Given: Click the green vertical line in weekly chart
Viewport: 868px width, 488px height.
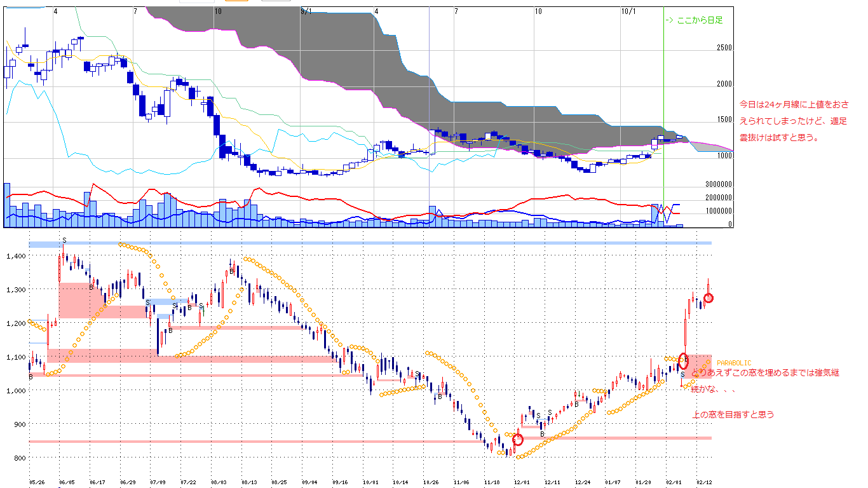Looking at the screenshot, I should tap(663, 95).
